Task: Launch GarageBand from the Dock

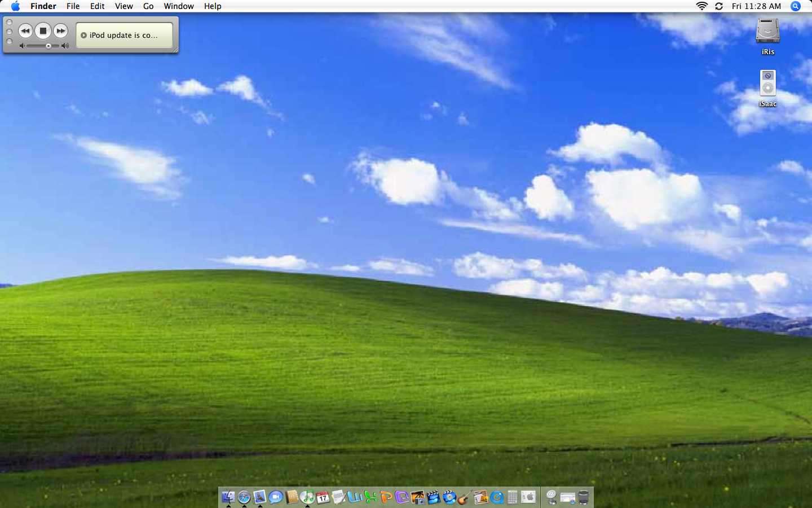Action: click(x=465, y=497)
